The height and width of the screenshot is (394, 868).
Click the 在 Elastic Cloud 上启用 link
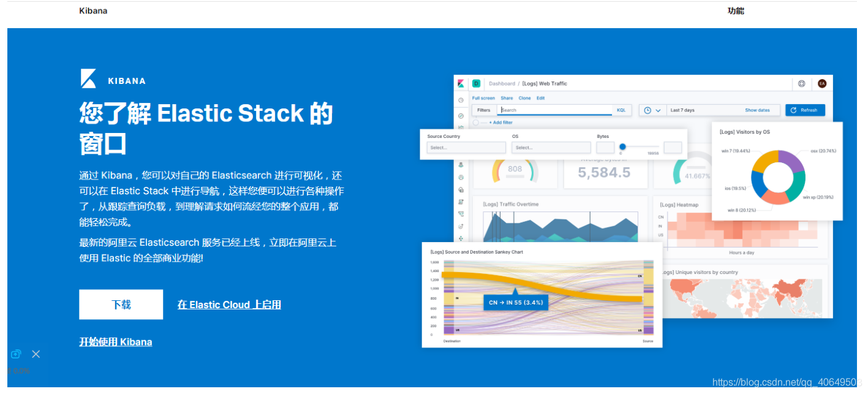pos(229,305)
